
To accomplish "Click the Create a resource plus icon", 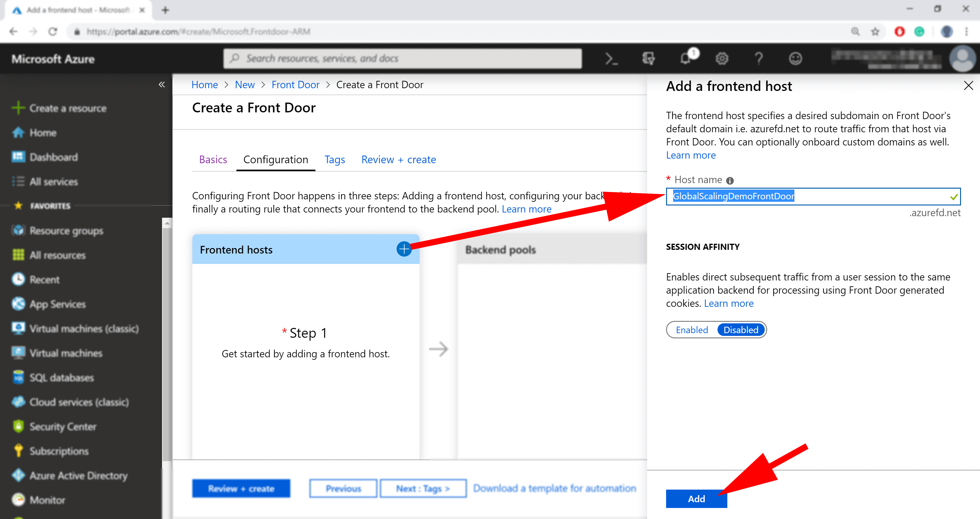I will (x=18, y=108).
